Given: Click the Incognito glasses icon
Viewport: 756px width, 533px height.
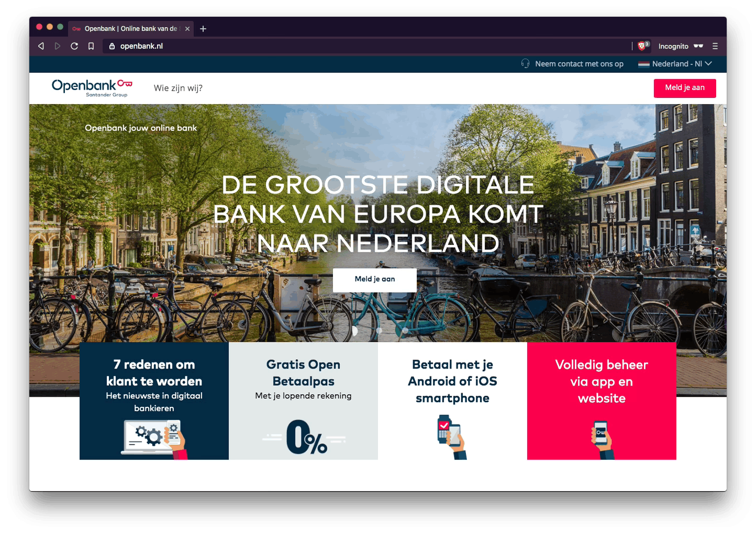Looking at the screenshot, I should [x=698, y=46].
